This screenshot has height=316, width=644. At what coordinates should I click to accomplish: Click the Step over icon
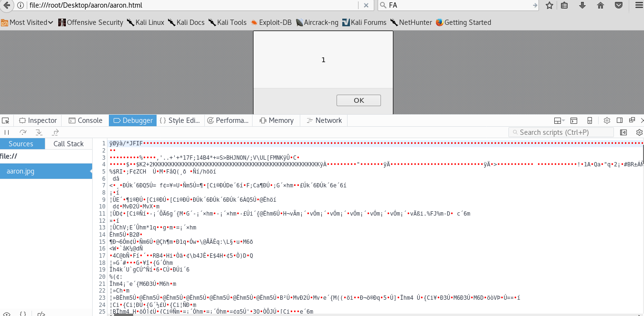(22, 132)
